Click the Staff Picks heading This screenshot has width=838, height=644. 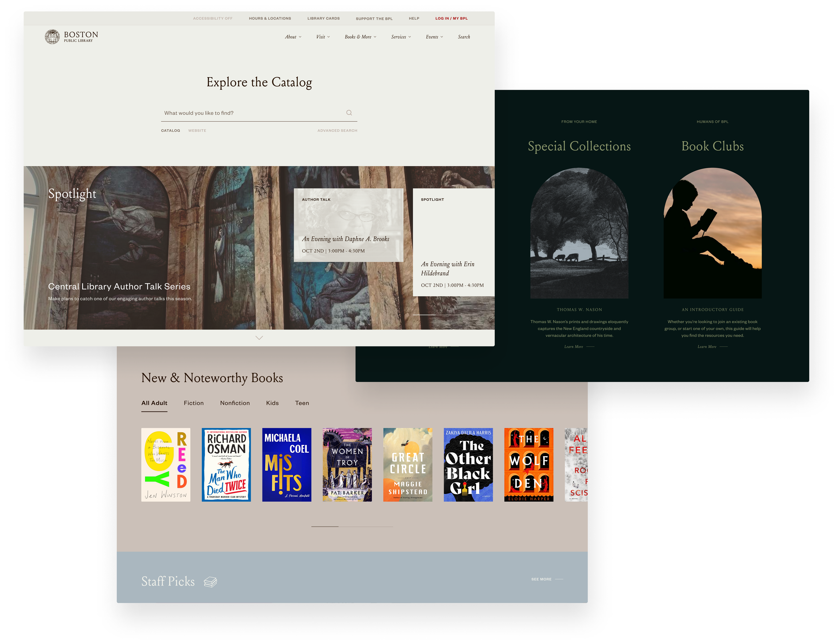pos(168,581)
